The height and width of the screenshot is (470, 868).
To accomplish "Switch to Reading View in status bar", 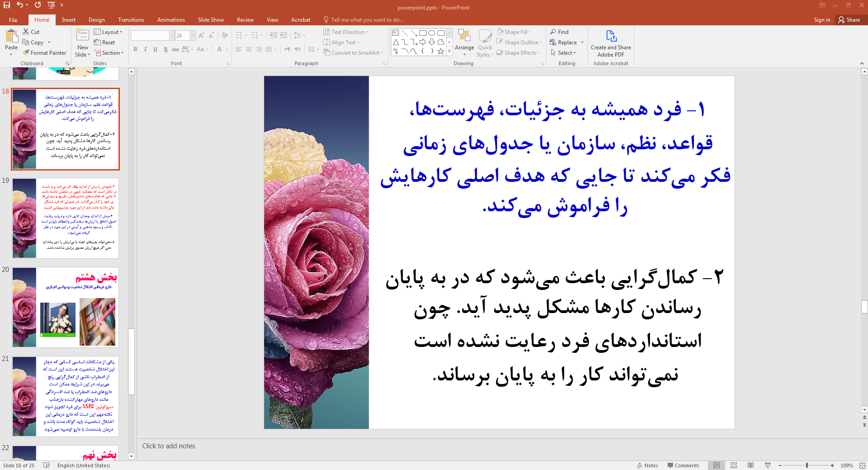I will (751, 465).
